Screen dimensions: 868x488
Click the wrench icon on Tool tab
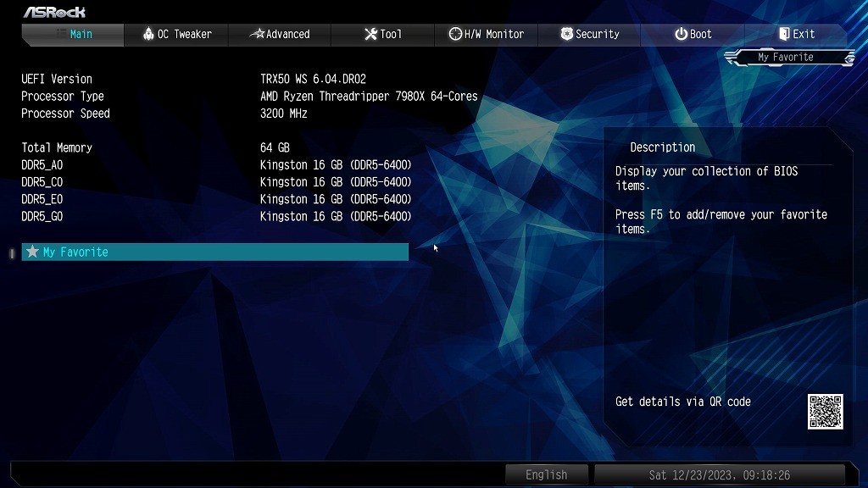[x=370, y=34]
